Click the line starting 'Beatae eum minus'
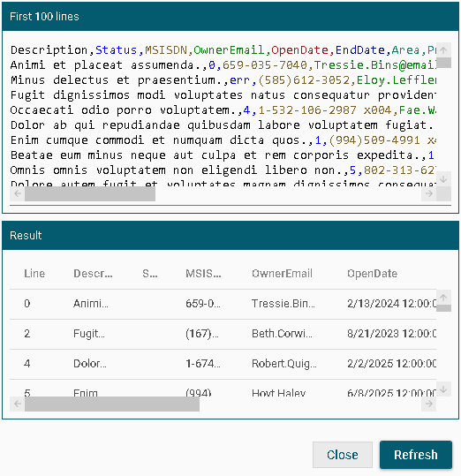 coord(223,155)
